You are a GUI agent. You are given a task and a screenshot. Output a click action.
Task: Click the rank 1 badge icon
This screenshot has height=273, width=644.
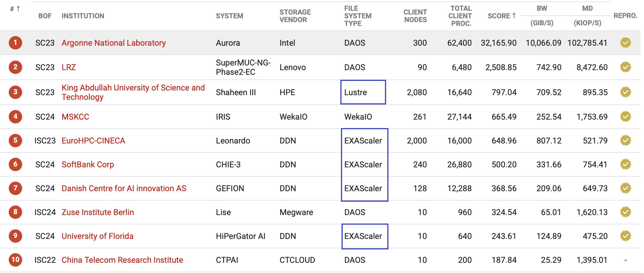pyautogui.click(x=15, y=43)
